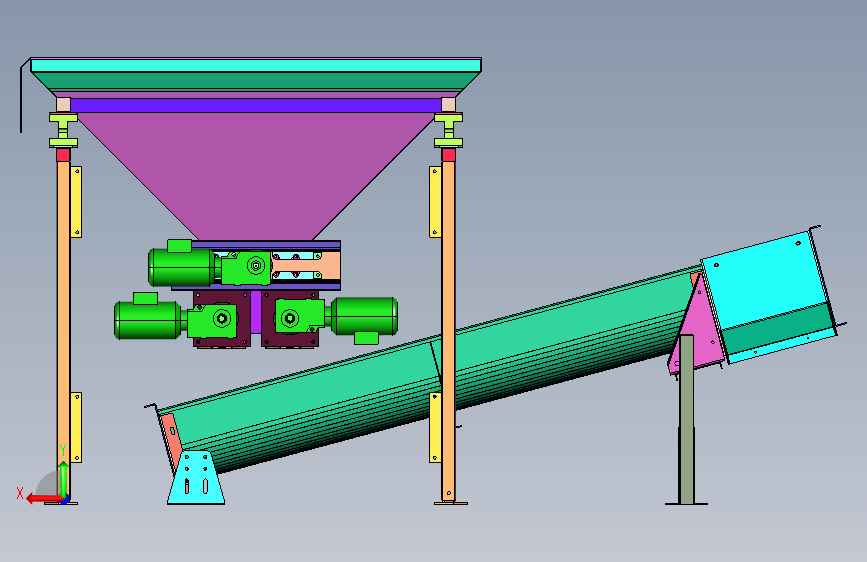
Task: Pick the lower yellow plate on left leg
Action: pyautogui.click(x=76, y=427)
